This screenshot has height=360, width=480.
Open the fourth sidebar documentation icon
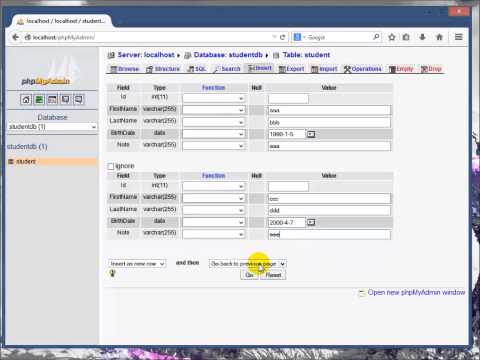tap(66, 99)
